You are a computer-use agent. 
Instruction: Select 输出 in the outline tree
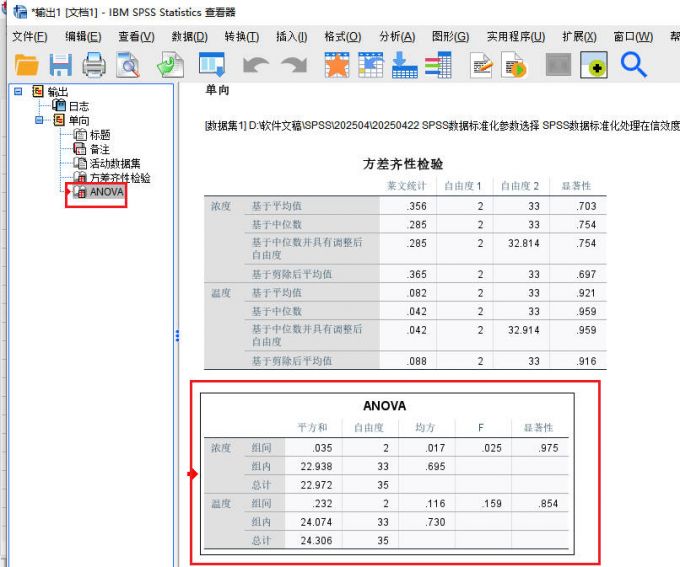pyautogui.click(x=58, y=92)
